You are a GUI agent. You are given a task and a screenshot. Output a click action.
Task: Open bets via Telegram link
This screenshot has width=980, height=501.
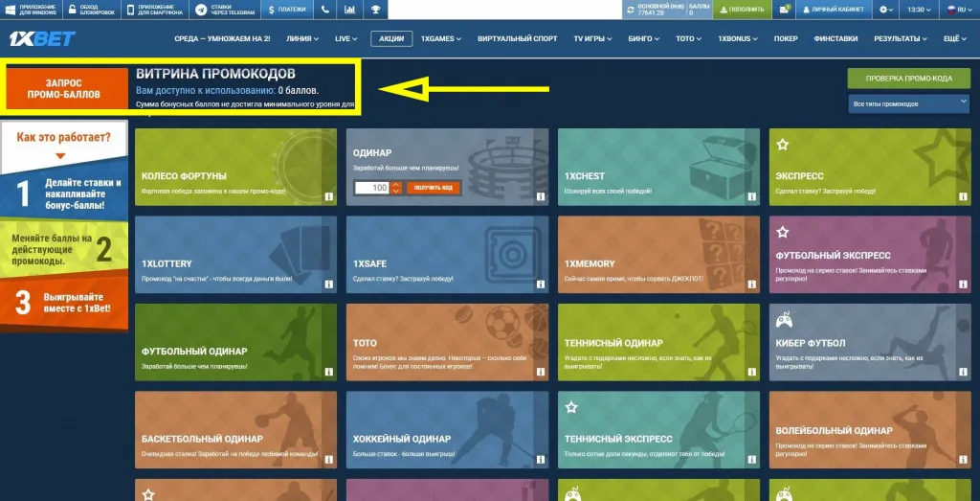(x=225, y=10)
